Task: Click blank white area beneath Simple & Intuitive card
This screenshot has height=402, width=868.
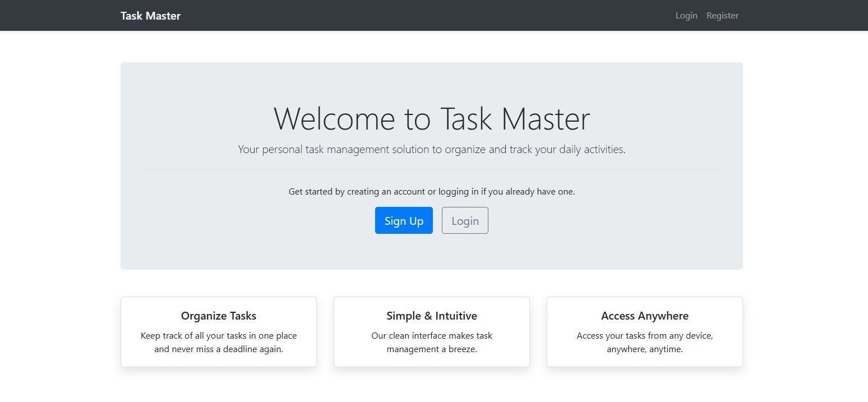Action: pos(431,386)
